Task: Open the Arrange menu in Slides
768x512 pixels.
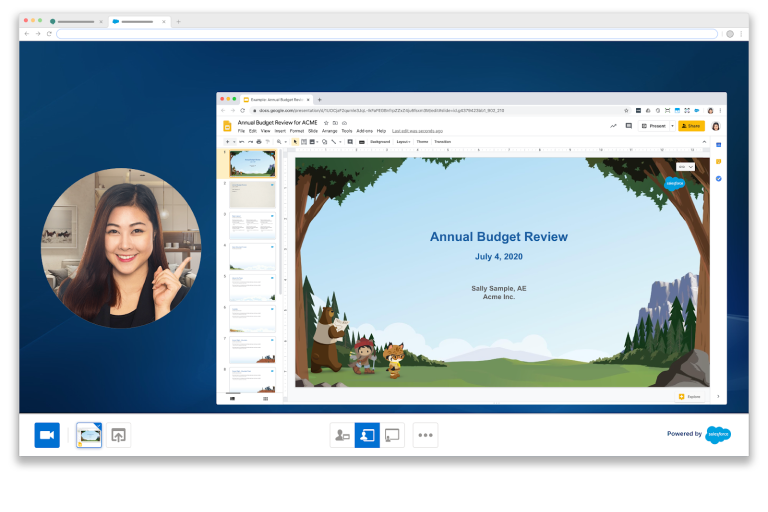Action: click(329, 131)
